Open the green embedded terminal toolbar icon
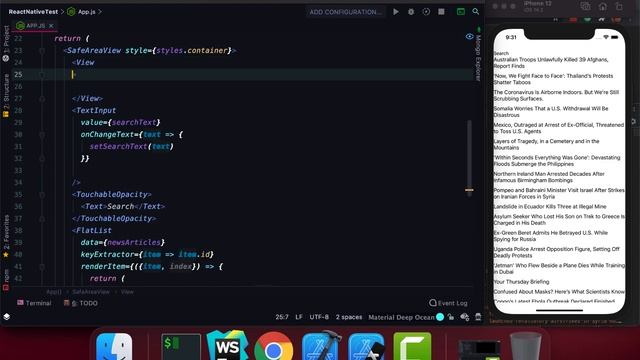640x360 pixels. [460, 12]
